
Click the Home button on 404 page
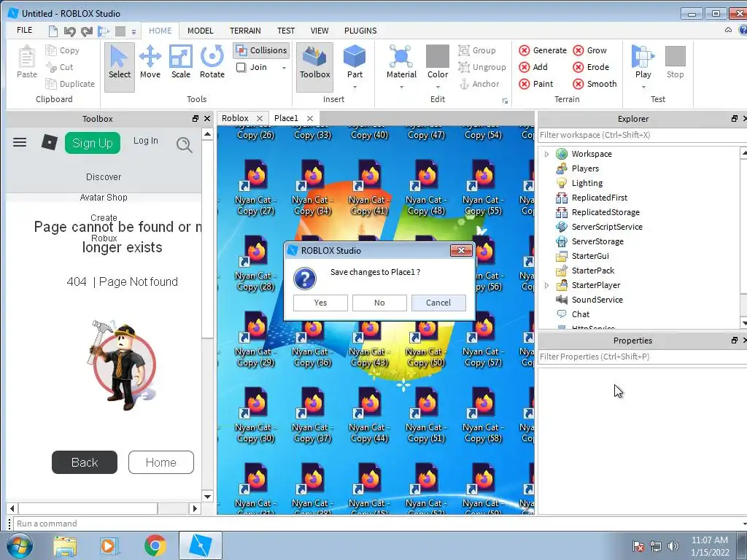click(161, 462)
